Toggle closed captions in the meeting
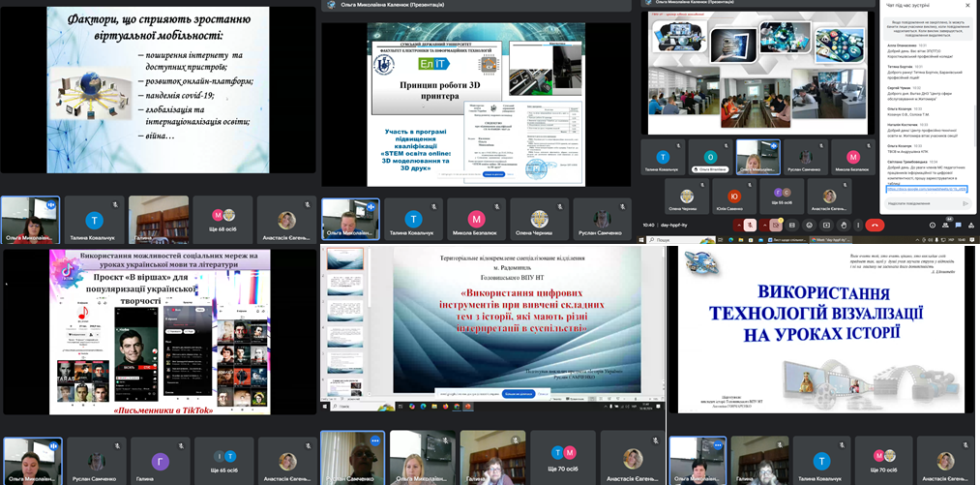This screenshot has width=980, height=485. point(792,225)
